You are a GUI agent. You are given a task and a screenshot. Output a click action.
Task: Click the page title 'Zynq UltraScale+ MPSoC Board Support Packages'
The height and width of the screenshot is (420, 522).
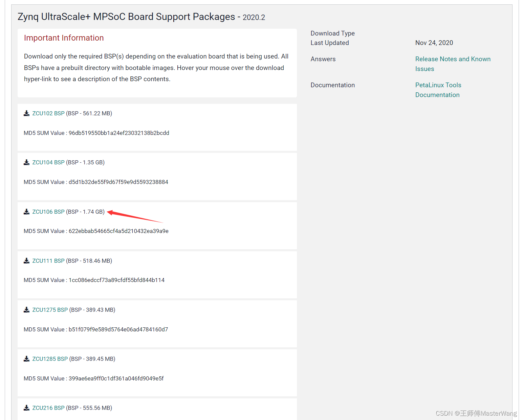[126, 17]
